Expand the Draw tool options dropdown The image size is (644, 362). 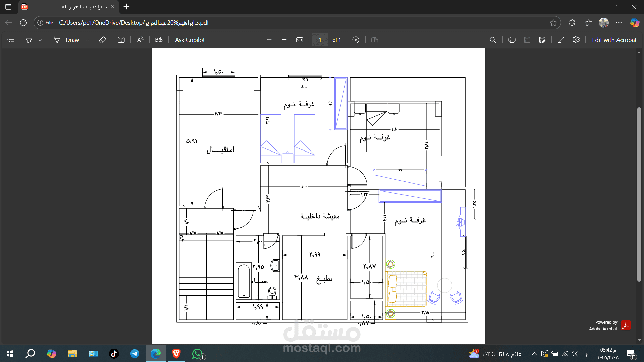[87, 40]
